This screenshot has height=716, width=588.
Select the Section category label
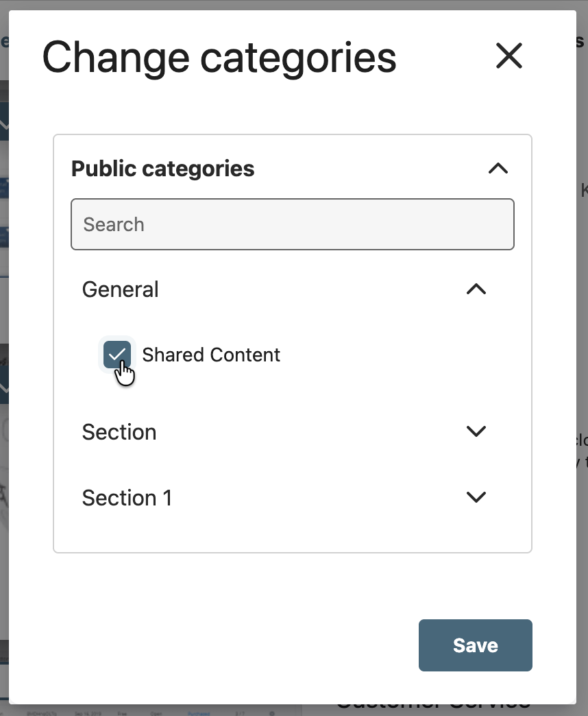119,432
